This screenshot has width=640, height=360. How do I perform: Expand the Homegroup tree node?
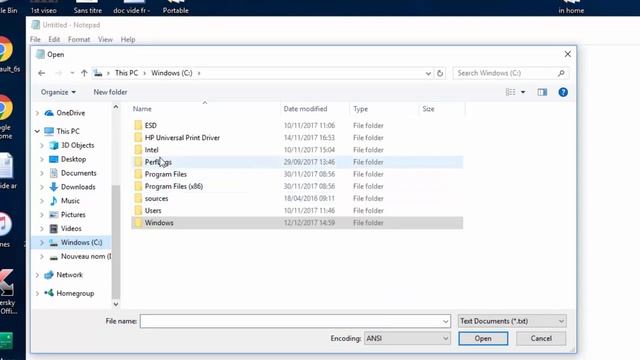coord(38,293)
